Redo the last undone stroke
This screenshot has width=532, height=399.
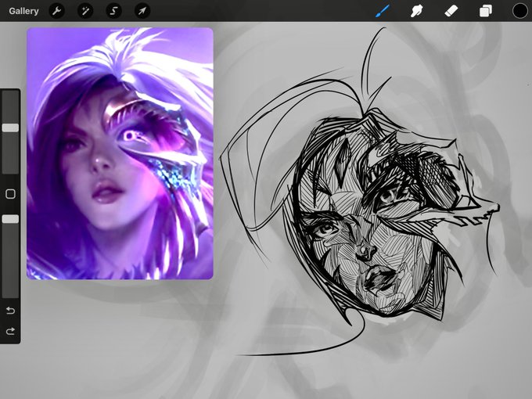pos(10,331)
